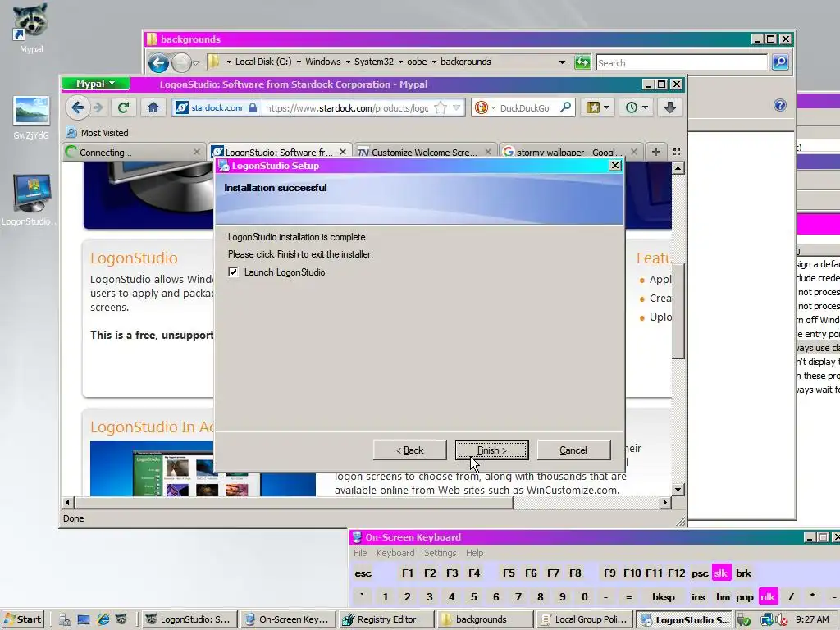
Task: Select the GwZjYdG image on the desktop
Action: pos(31,118)
